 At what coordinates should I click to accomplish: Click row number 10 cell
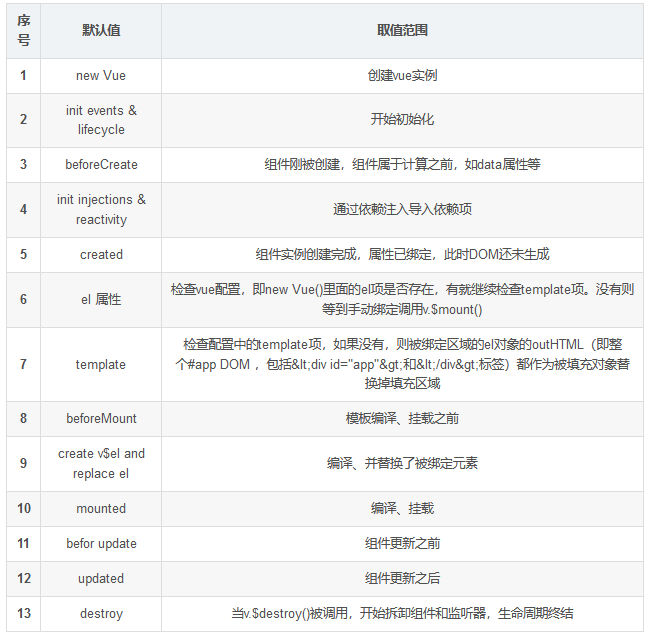pos(24,509)
